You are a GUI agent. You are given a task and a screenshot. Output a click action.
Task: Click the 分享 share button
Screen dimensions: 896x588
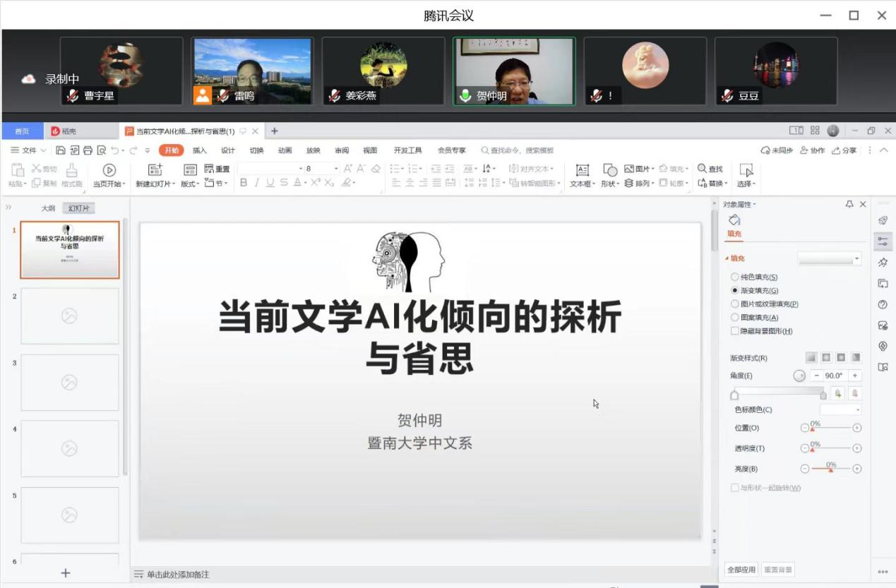(844, 150)
